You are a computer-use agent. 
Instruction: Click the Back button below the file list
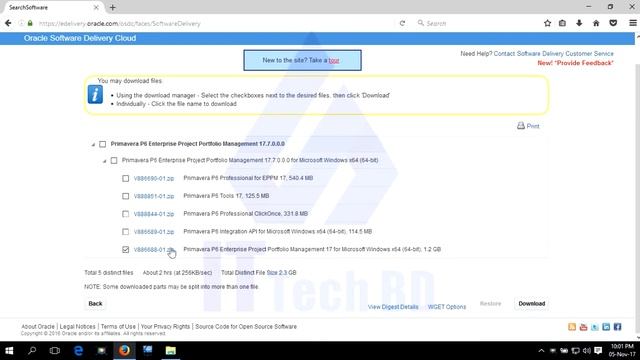(95, 303)
